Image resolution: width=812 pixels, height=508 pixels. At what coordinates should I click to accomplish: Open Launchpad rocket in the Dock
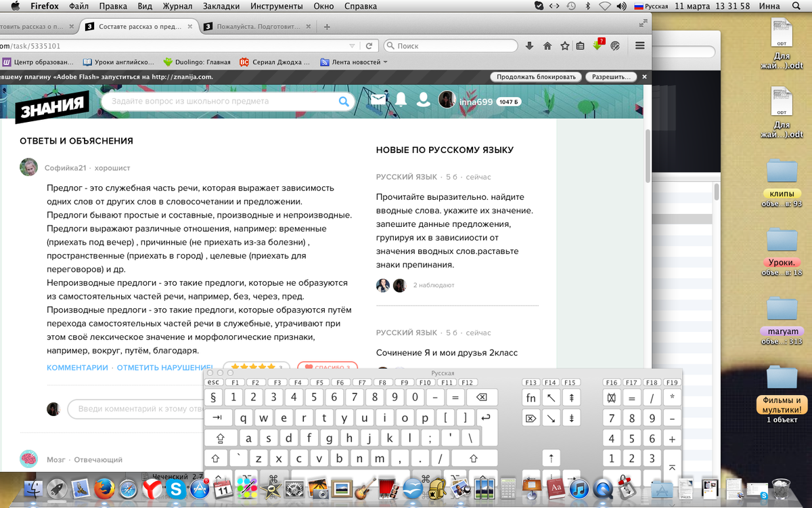click(56, 488)
